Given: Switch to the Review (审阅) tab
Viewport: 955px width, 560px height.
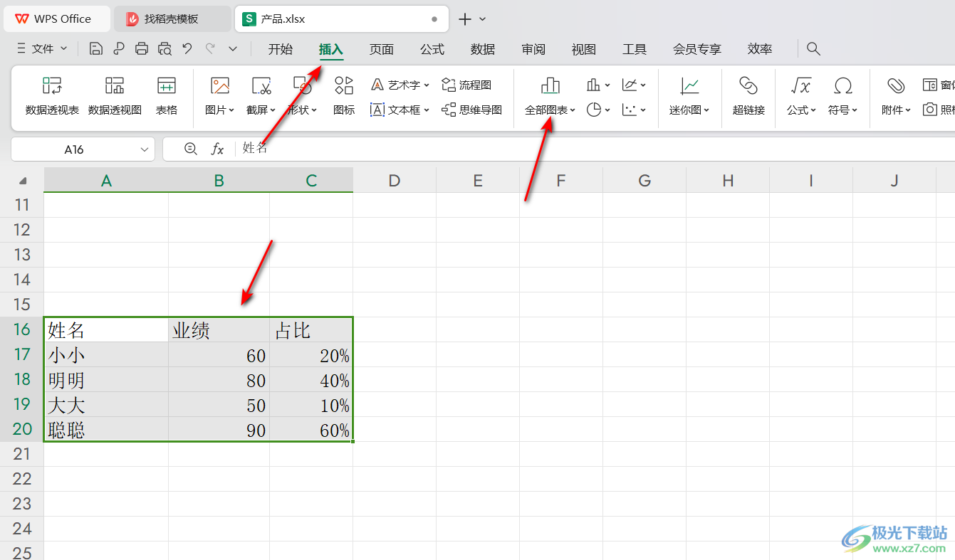Looking at the screenshot, I should pos(533,49).
